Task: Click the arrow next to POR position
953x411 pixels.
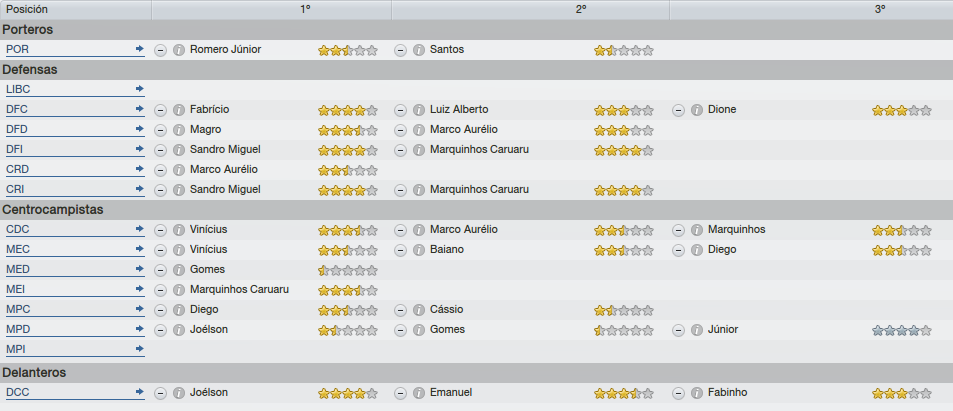Action: [x=140, y=49]
